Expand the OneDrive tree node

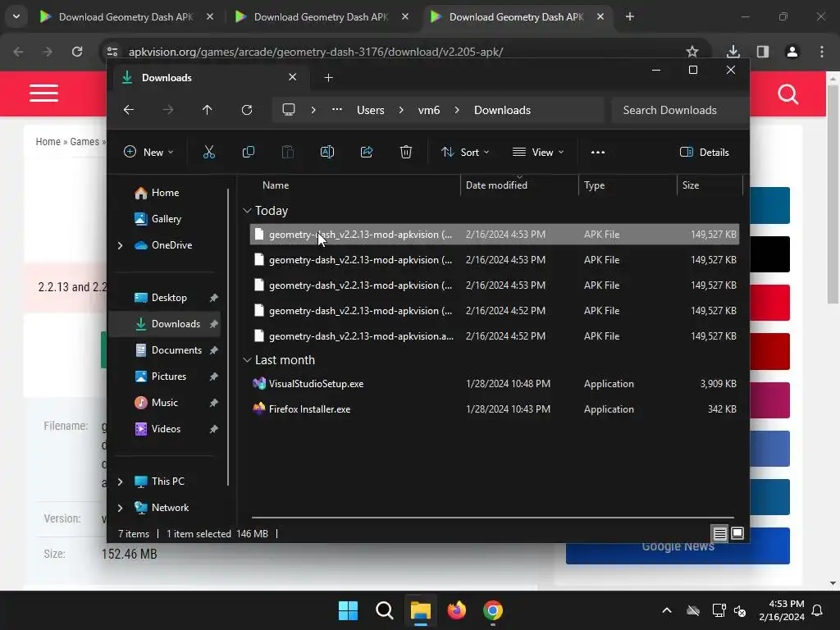click(120, 245)
